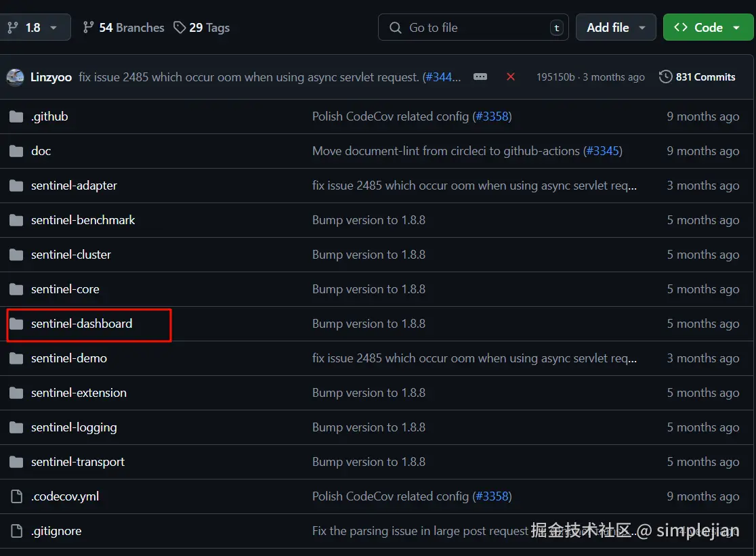The height and width of the screenshot is (556, 756).
Task: Open pull request #344 link in latest commit
Action: pos(442,77)
